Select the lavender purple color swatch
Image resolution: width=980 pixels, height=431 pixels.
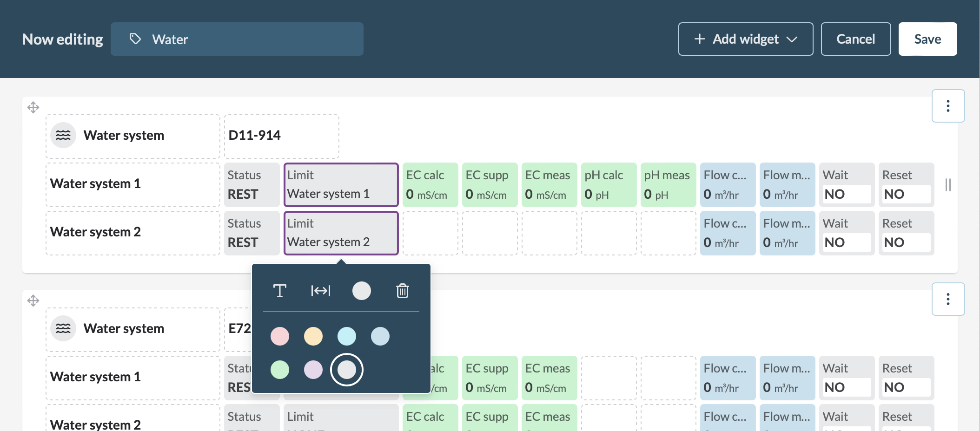[313, 370]
